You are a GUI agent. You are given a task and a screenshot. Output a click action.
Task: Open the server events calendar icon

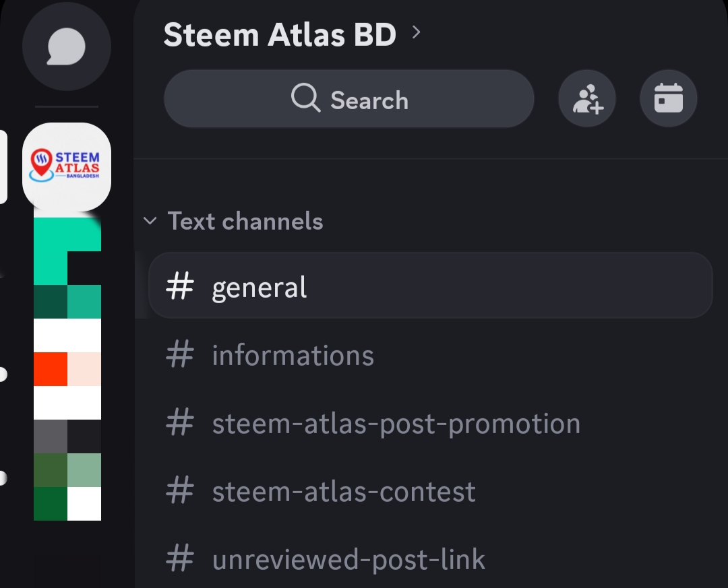[668, 100]
